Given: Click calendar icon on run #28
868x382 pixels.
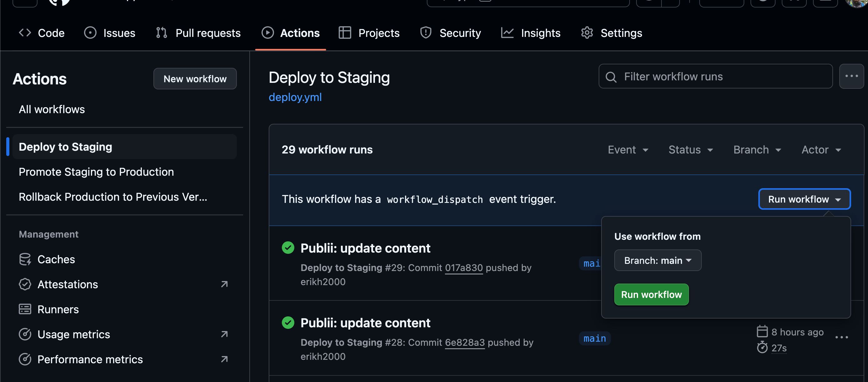Looking at the screenshot, I should tap(762, 331).
